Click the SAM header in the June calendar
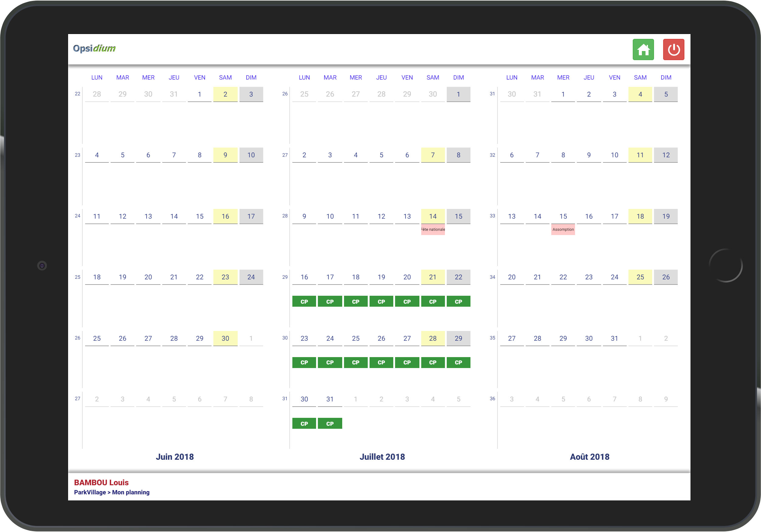This screenshot has width=761, height=532. click(226, 77)
